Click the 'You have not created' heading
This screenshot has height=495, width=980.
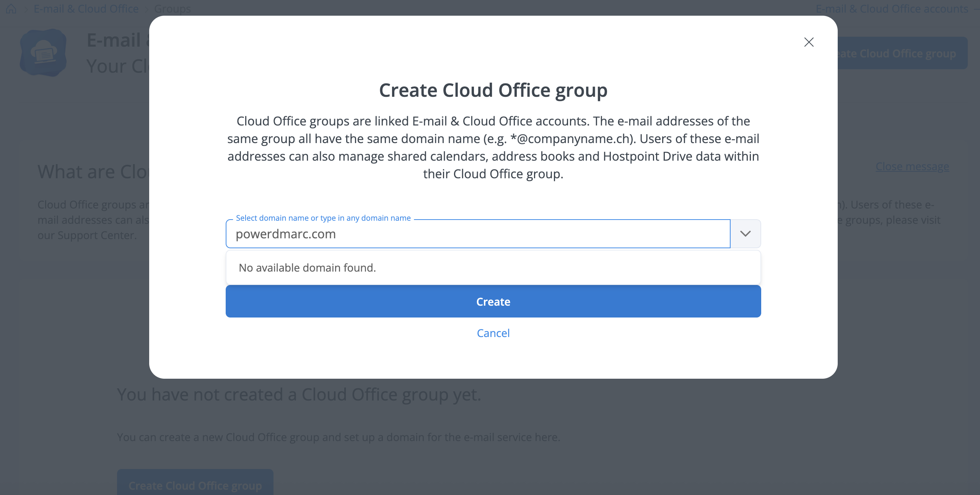(299, 395)
